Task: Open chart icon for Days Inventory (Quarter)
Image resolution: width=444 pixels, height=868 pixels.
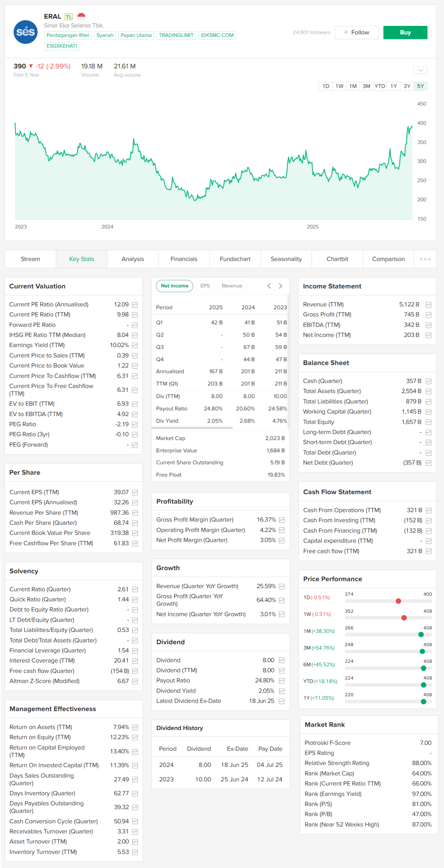Action: pos(135,794)
